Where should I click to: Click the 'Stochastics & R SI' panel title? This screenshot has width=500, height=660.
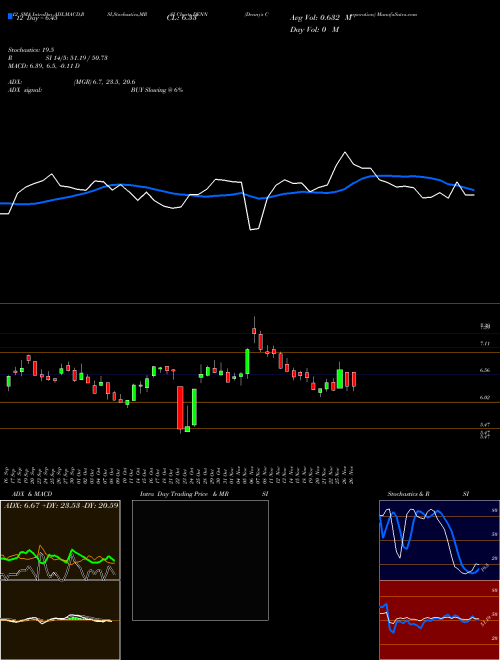coord(428,494)
